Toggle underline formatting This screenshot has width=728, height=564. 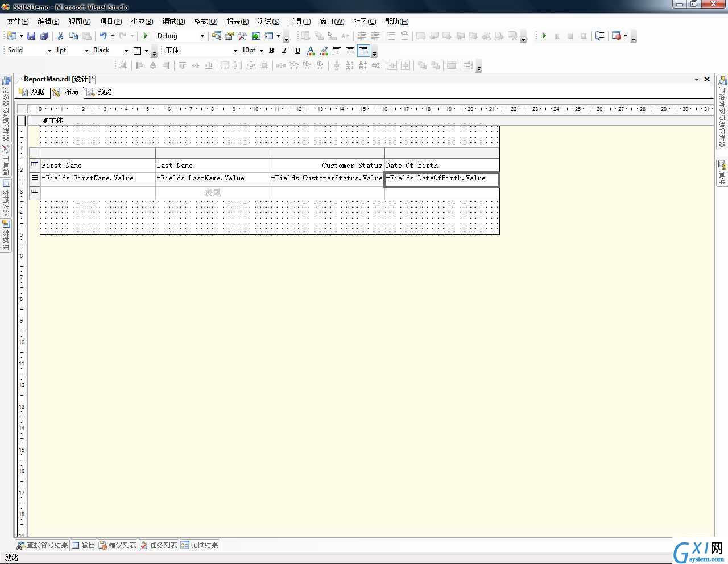297,51
